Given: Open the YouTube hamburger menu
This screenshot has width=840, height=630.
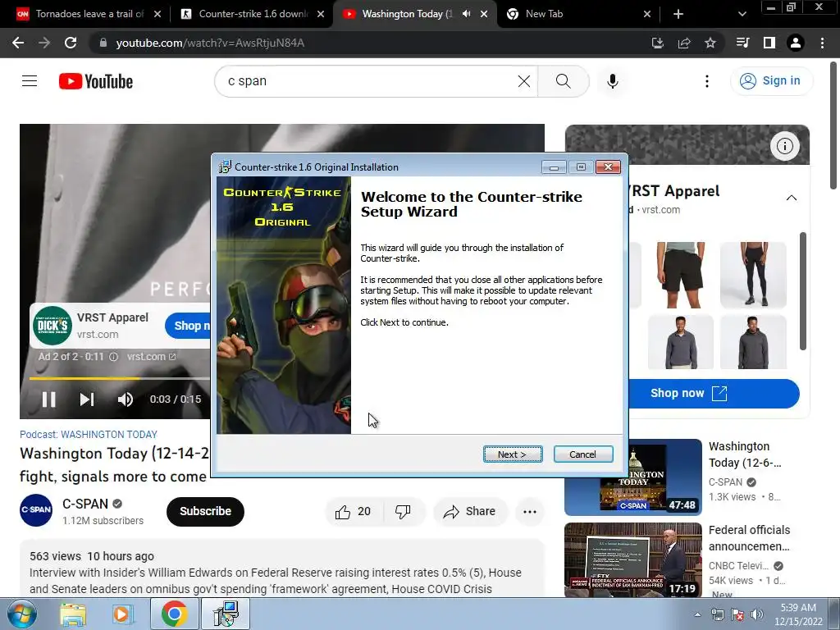Looking at the screenshot, I should coord(30,81).
